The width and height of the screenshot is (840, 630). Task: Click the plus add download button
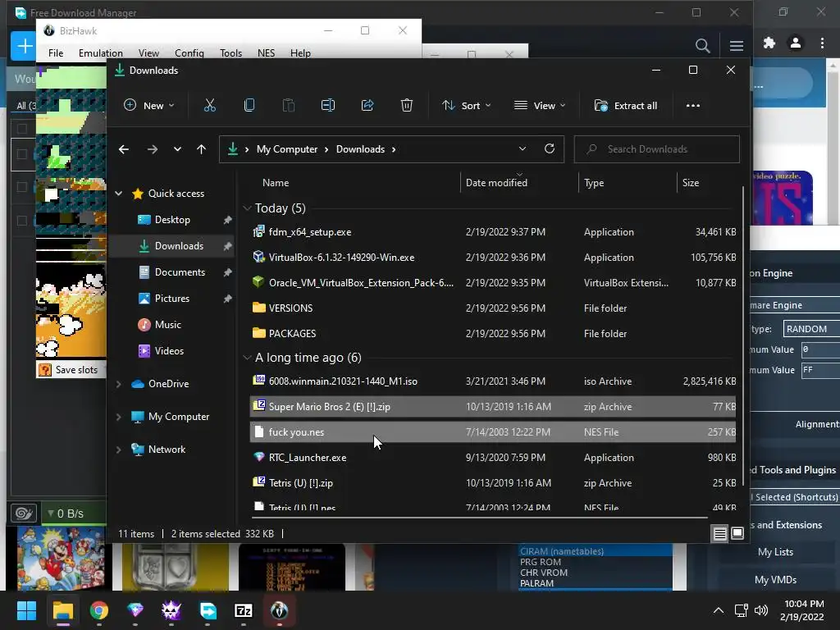[x=24, y=46]
